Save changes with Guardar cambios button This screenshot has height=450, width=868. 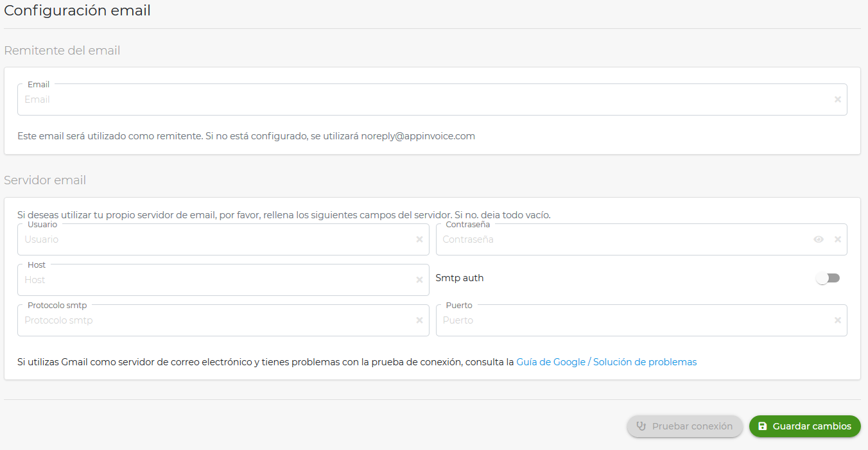[x=804, y=426]
